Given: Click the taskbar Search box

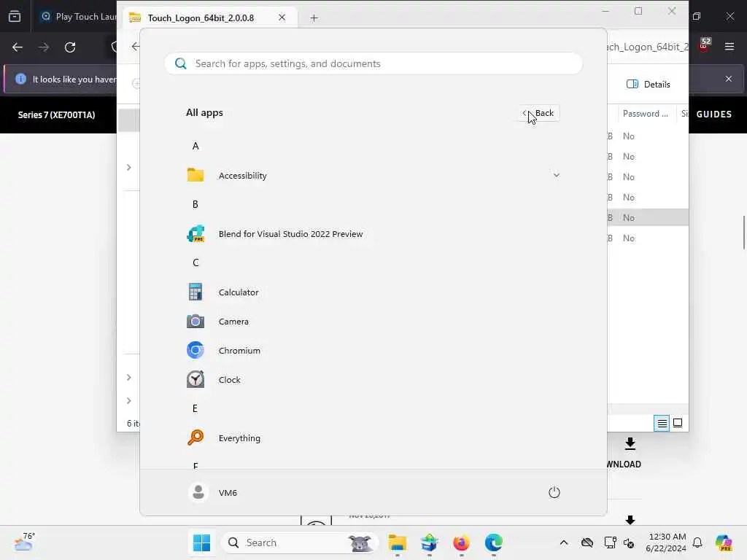Looking at the screenshot, I should [299, 542].
